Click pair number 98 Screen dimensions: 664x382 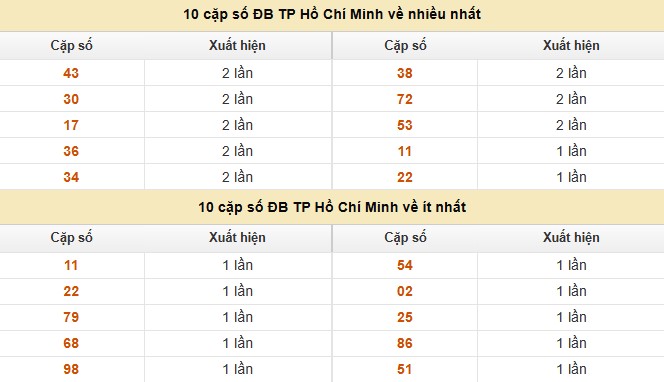pos(71,369)
